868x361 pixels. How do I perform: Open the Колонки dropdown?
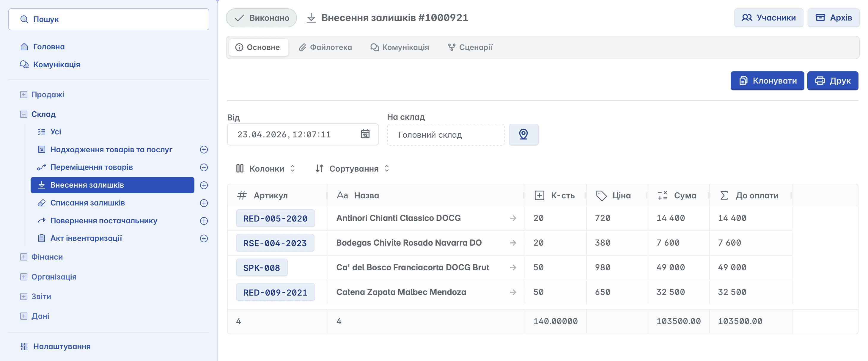point(266,168)
